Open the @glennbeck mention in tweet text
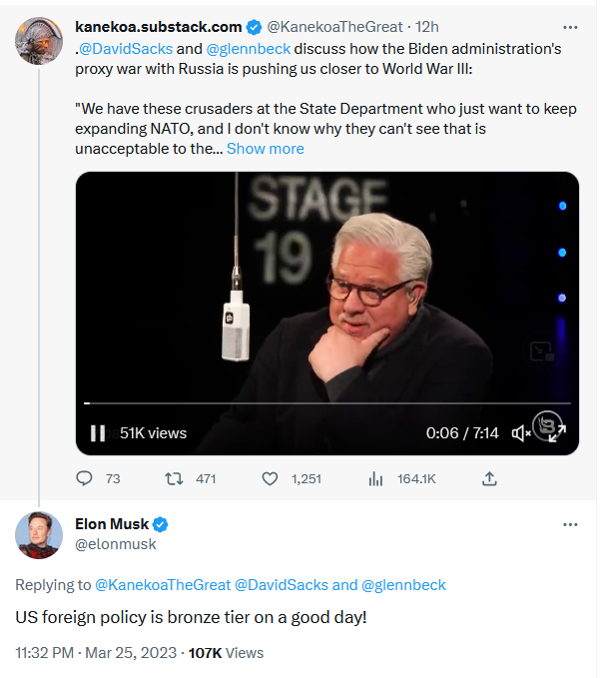Image resolution: width=616 pixels, height=678 pixels. [x=249, y=48]
